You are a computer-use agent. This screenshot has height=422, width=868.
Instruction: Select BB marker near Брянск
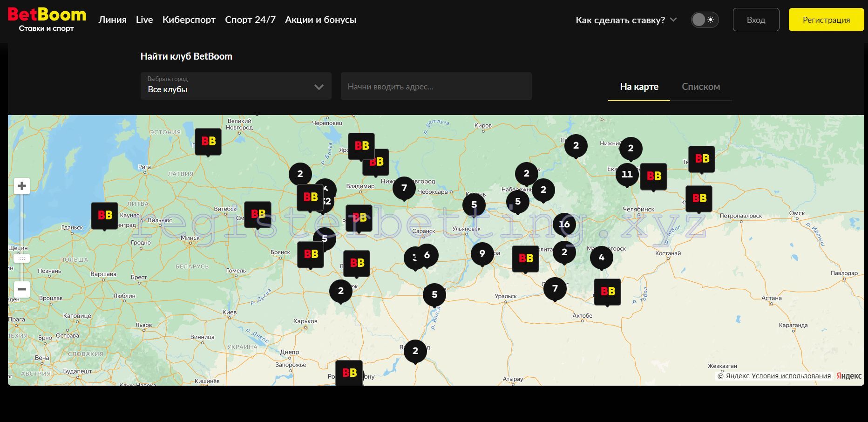(x=311, y=255)
